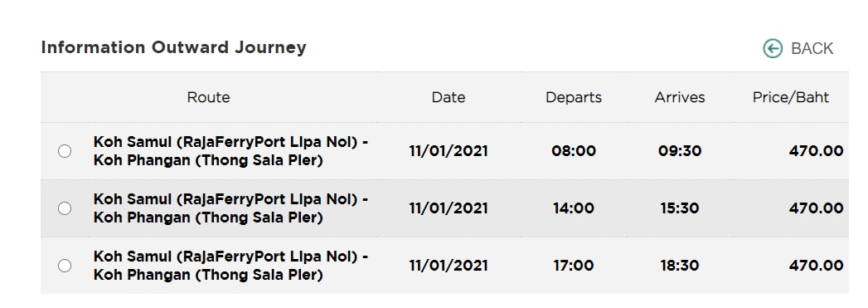Click the Price/Baht column header
The height and width of the screenshot is (308, 868).
click(791, 97)
